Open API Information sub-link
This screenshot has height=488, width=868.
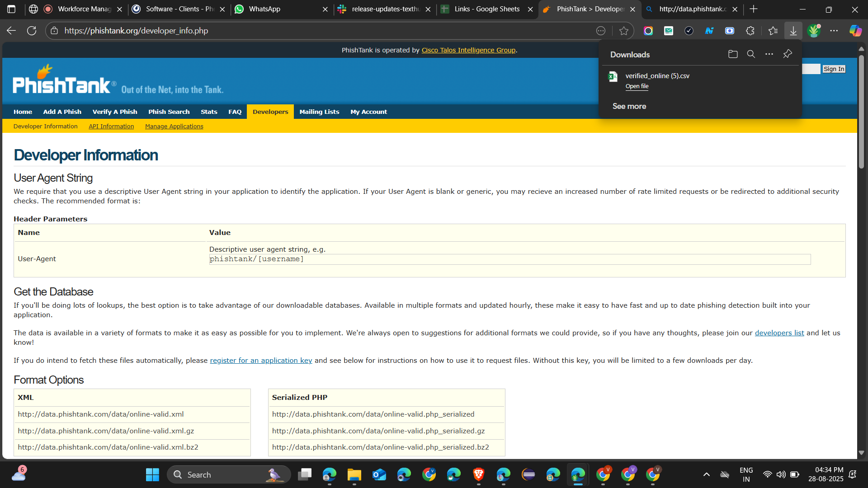111,126
